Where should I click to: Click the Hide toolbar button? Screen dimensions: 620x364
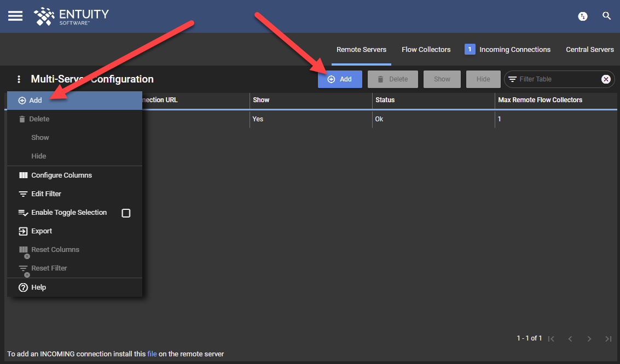click(483, 79)
